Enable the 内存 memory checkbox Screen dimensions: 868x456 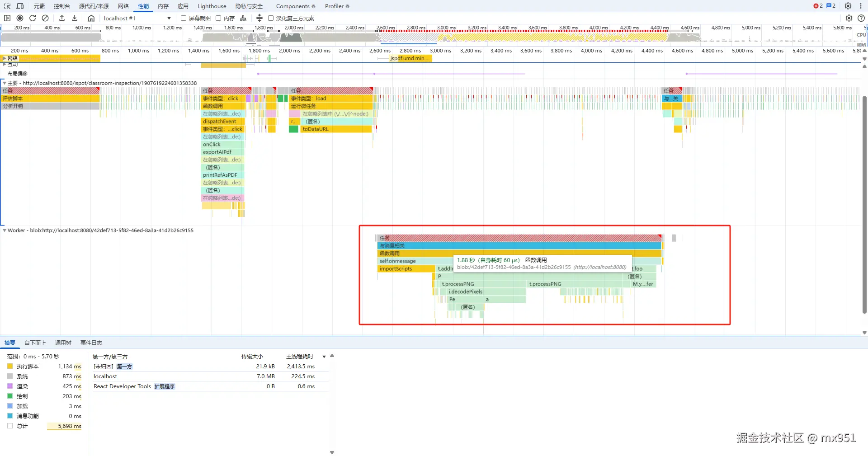tap(218, 18)
